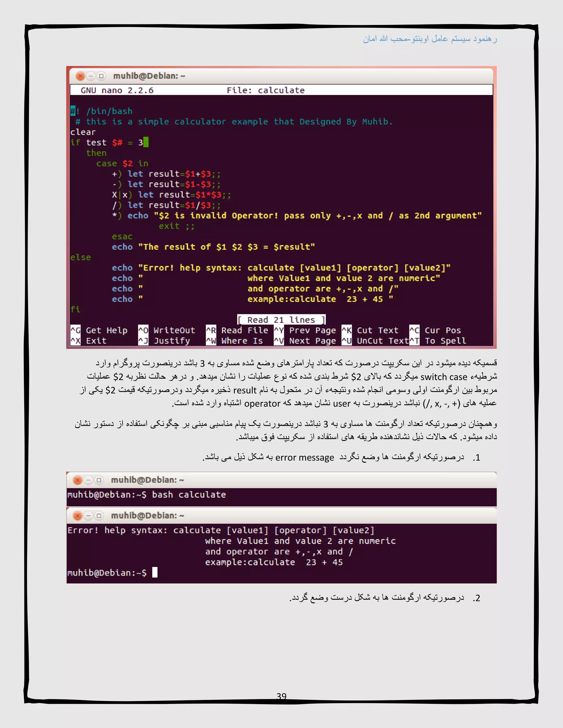Select the ^U UnCut Text shortcut
Screen dimensions: 563x728
coord(375,341)
